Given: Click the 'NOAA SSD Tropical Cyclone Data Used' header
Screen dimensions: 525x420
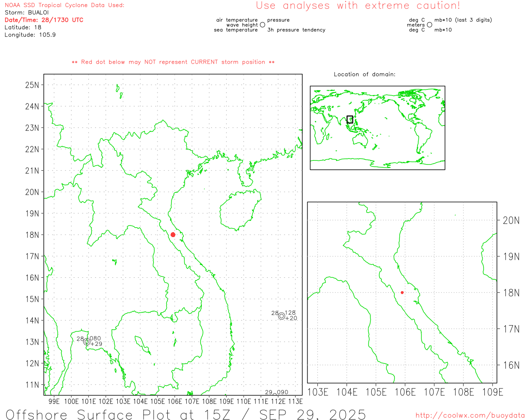Looking at the screenshot, I should (x=64, y=5).
